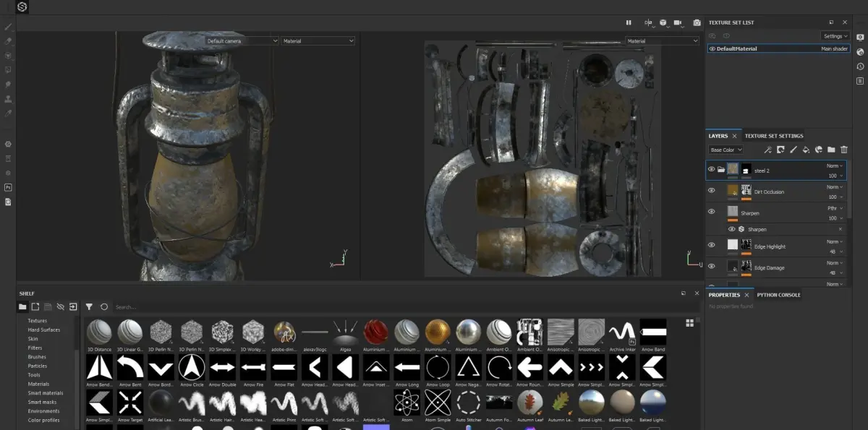Switch Shelf thumbnail grid size icon
The width and height of the screenshot is (868, 430).
(x=689, y=323)
